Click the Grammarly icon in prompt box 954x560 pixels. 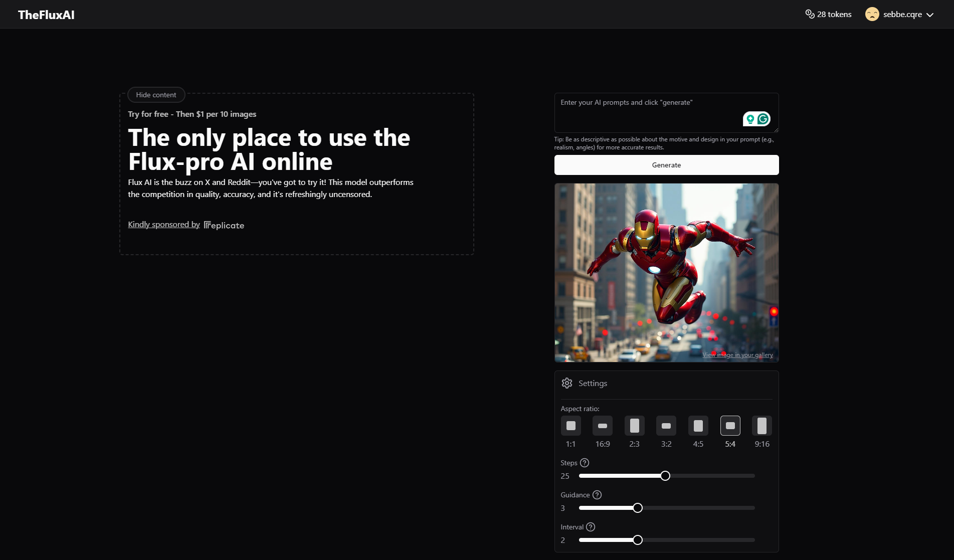(x=763, y=119)
